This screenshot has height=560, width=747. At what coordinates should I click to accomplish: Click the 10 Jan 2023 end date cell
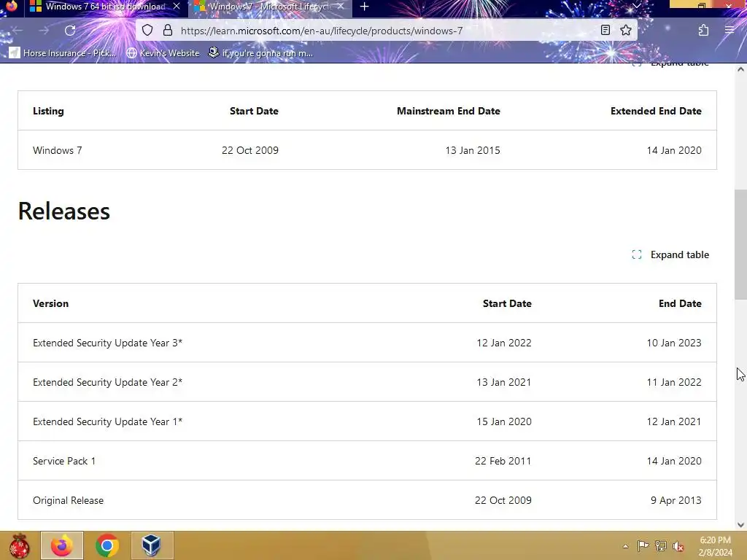click(x=674, y=343)
